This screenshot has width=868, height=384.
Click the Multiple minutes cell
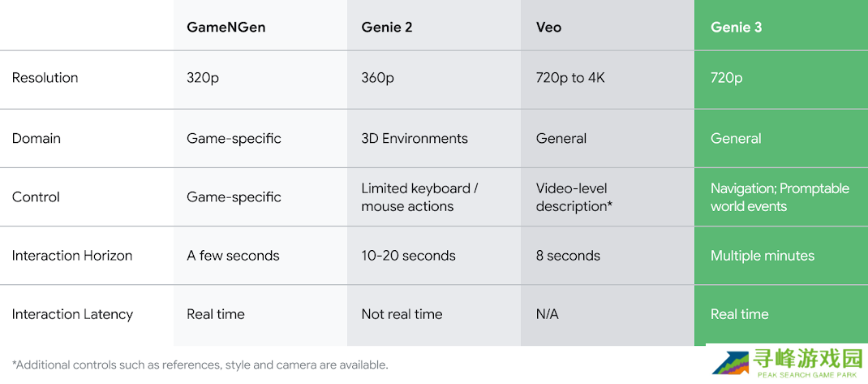tap(762, 256)
